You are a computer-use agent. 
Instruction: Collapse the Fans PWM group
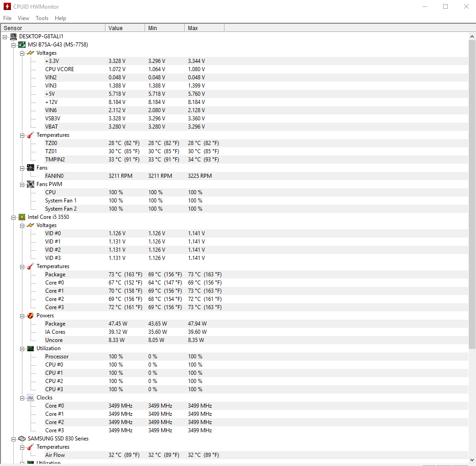[x=22, y=185]
